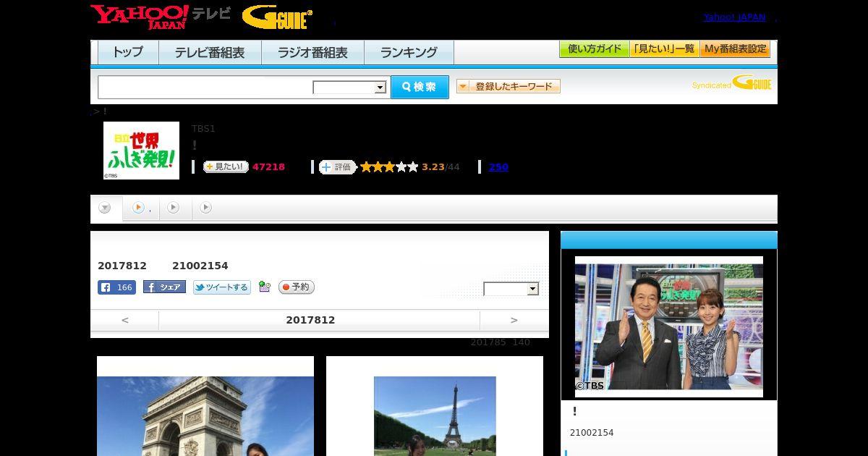Switch to the テレビ番組表 tab

click(210, 53)
